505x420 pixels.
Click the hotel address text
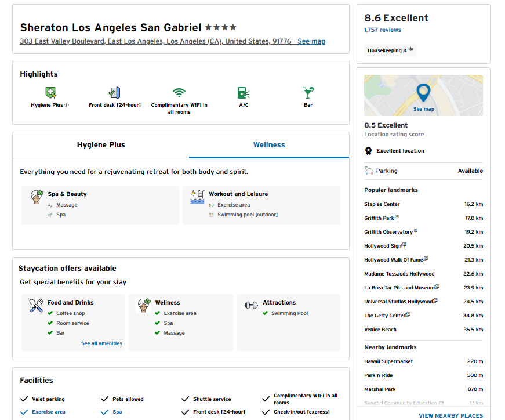click(155, 41)
